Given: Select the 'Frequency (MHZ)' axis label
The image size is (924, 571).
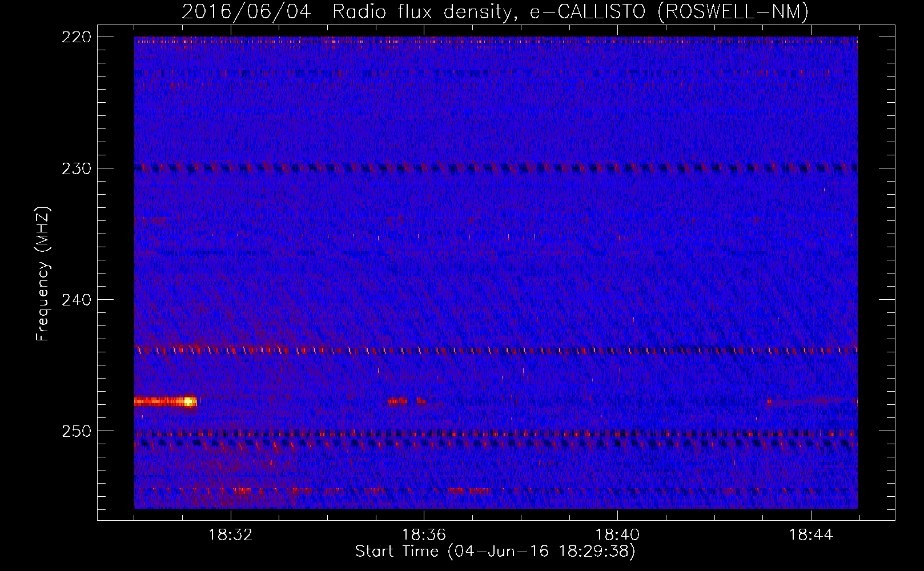Looking at the screenshot, I should (43, 274).
